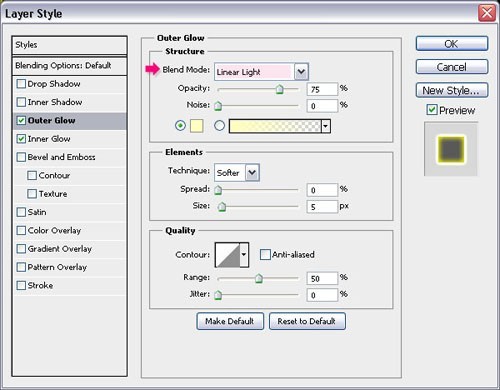Open the Contour picker arrow
Screen dimensions: 500x390
244,255
